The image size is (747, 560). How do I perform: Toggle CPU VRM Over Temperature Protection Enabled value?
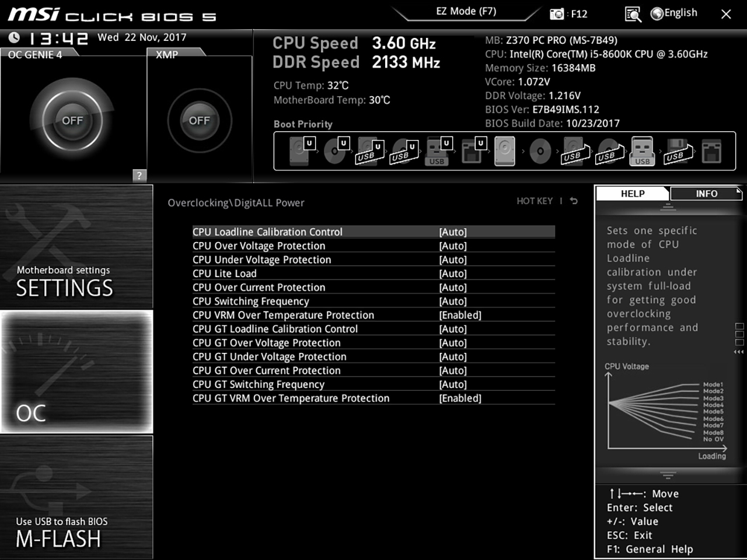coord(460,315)
